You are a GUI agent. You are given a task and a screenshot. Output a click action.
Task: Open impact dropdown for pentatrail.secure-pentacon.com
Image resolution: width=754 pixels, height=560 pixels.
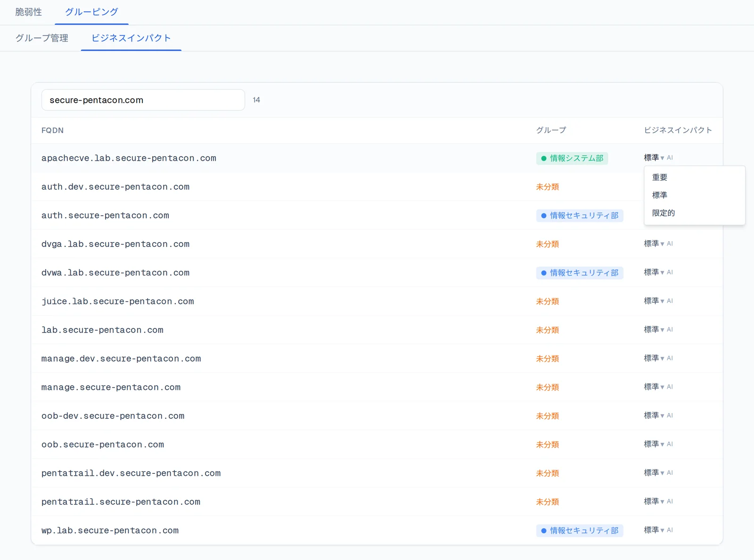tap(654, 502)
